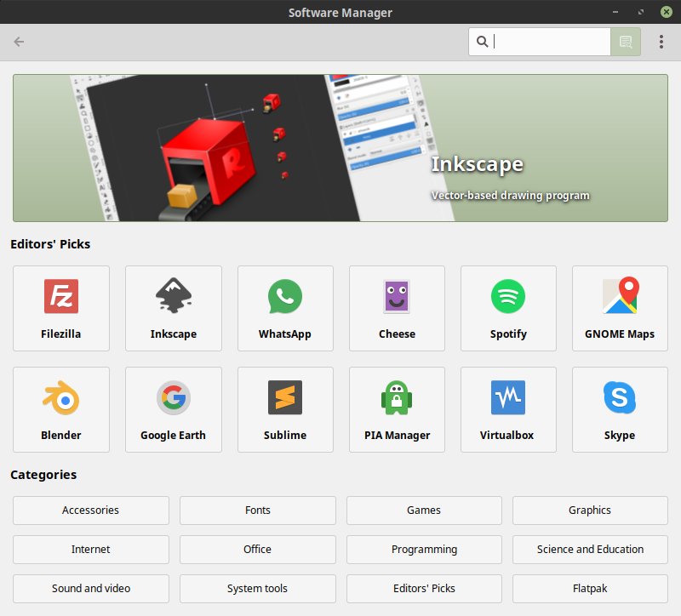The height and width of the screenshot is (616, 681).
Task: Browse Science and Education category
Action: (x=590, y=550)
